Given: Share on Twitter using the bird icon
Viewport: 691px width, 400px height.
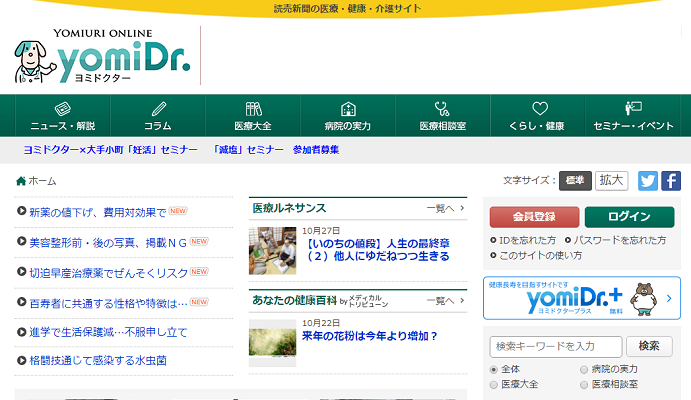Looking at the screenshot, I should [647, 181].
